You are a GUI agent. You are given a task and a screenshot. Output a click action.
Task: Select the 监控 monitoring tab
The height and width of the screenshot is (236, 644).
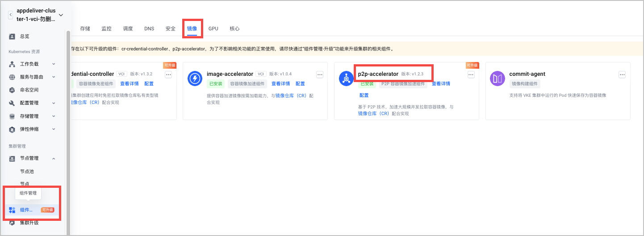[x=106, y=29]
